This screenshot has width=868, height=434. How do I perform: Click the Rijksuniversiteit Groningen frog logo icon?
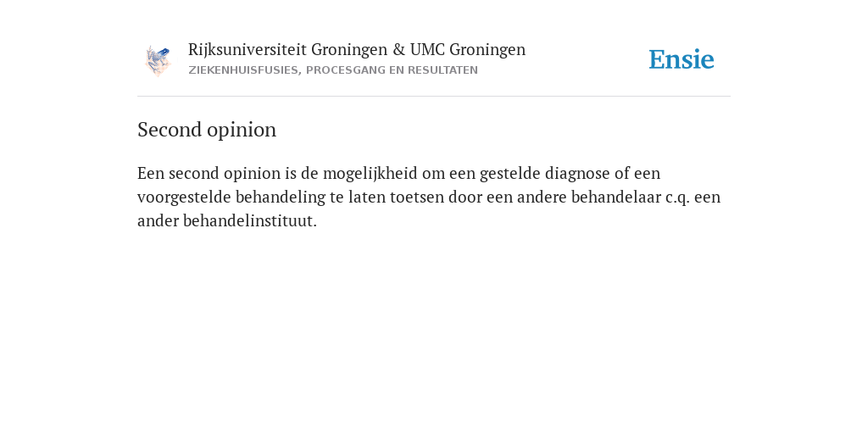158,61
